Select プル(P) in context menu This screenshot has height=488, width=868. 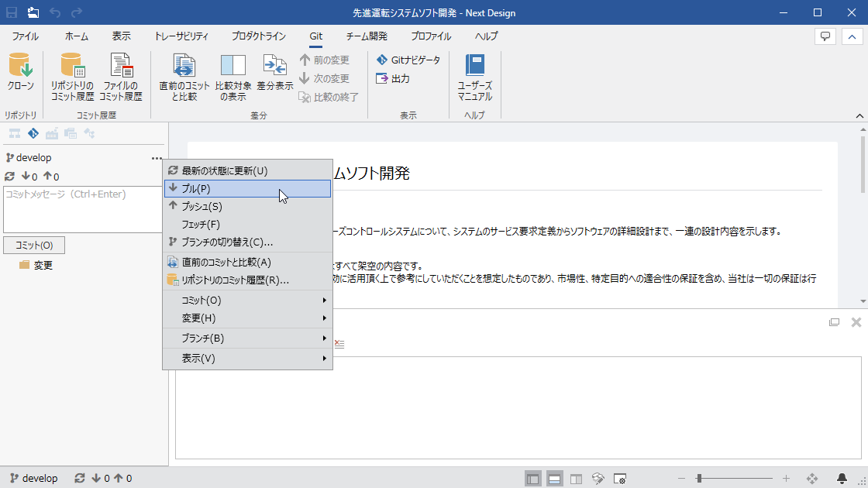pyautogui.click(x=247, y=189)
